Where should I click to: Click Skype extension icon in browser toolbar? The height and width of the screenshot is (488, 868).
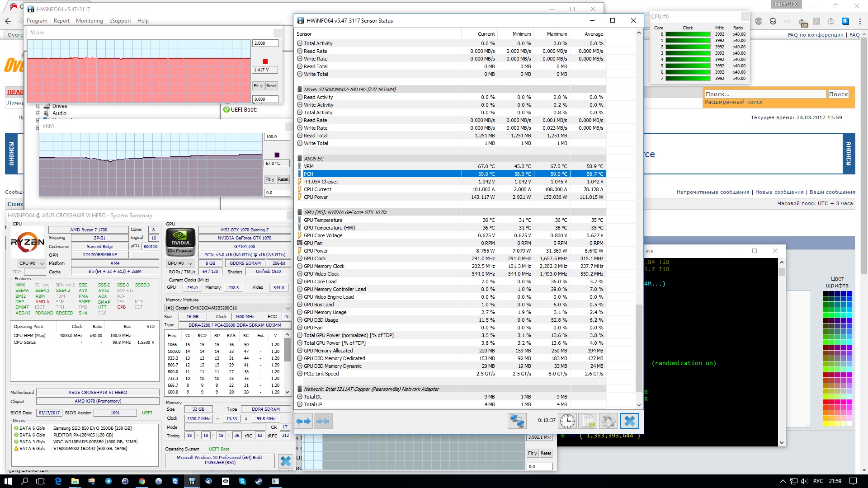tap(845, 21)
